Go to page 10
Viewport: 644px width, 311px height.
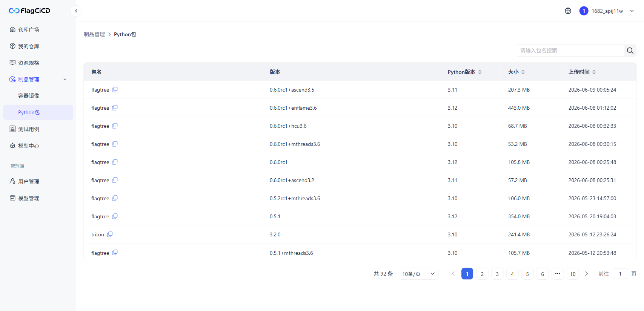573,274
